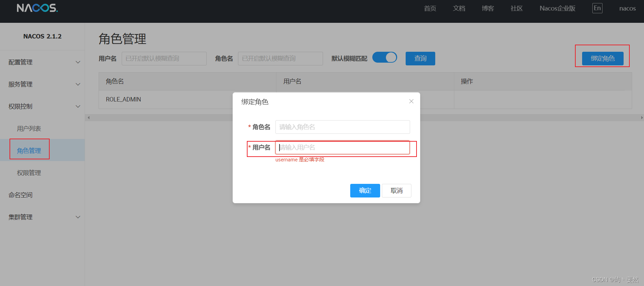Image resolution: width=644 pixels, height=286 pixels.
Task: Click the table scrollbar left arrow
Action: coord(88,118)
